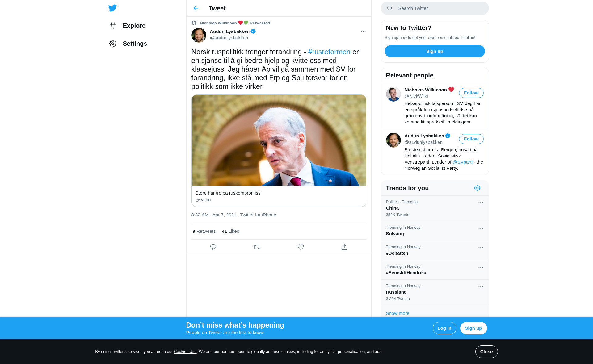Click Sign up in New to Twitter box
Screen dimensions: 593x364
[435, 51]
